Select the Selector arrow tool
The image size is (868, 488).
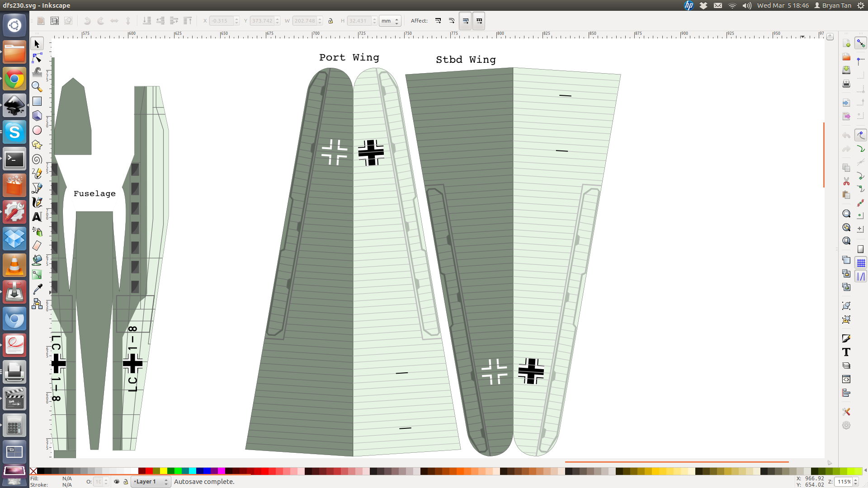pyautogui.click(x=37, y=44)
